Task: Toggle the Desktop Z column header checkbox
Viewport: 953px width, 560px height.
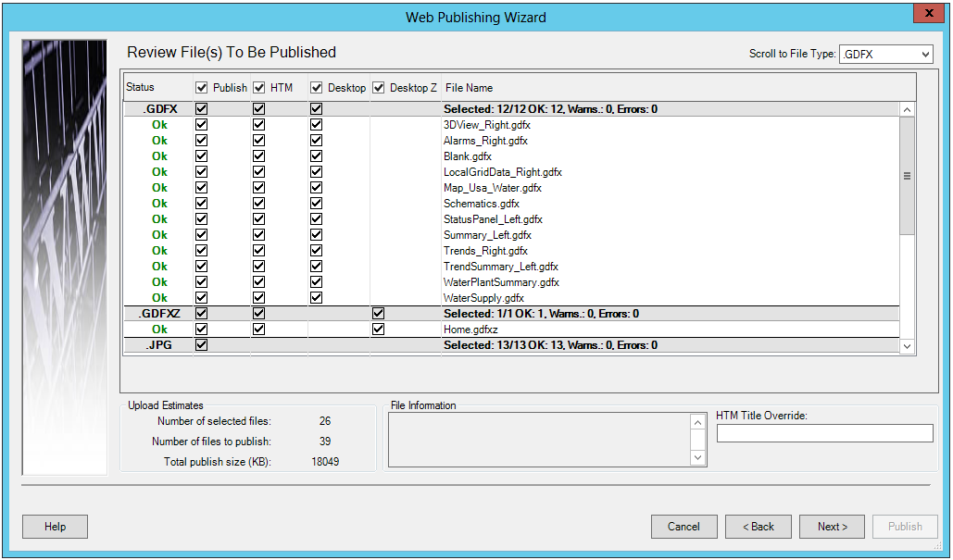Action: (x=378, y=88)
